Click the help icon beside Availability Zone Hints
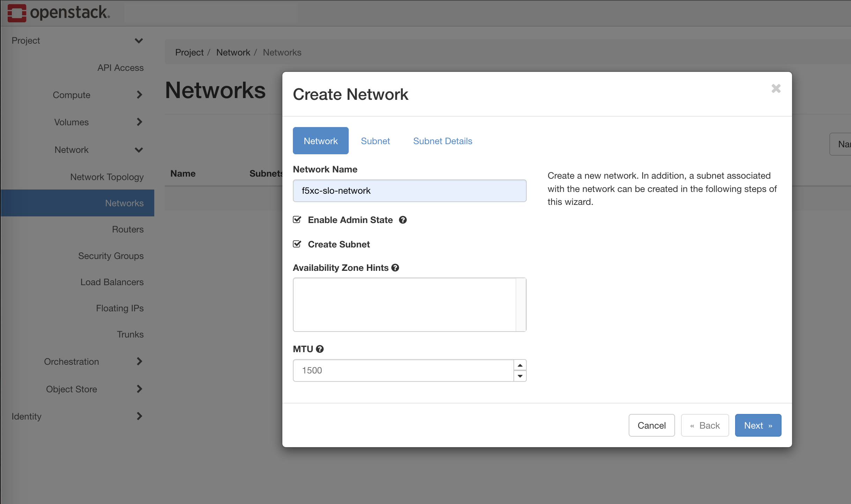The image size is (851, 504). pos(395,268)
